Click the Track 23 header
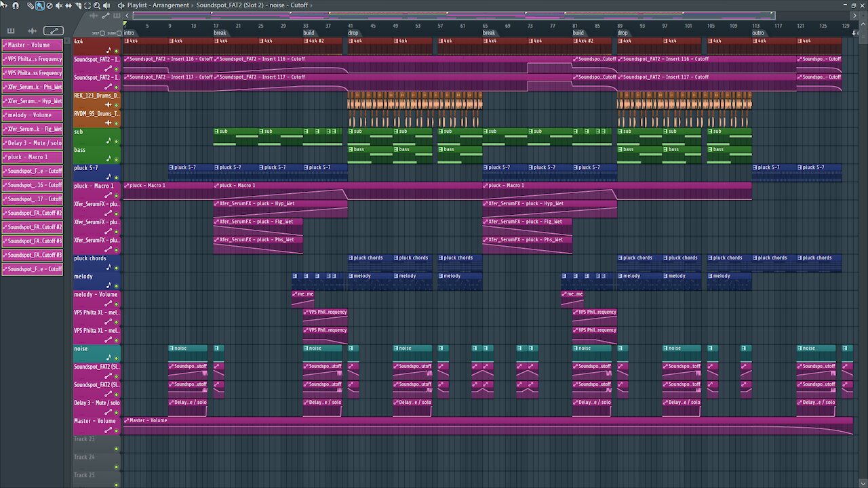868x488 pixels. point(97,443)
